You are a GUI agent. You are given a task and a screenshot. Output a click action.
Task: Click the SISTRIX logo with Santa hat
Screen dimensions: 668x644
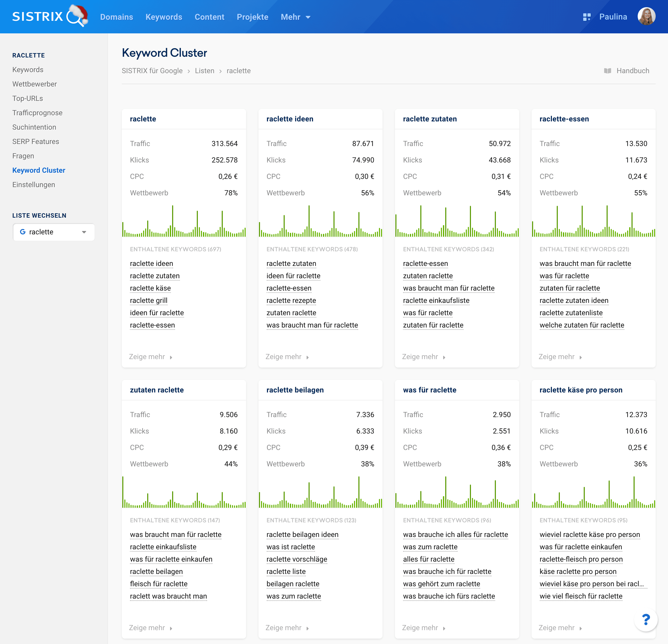[x=50, y=16]
